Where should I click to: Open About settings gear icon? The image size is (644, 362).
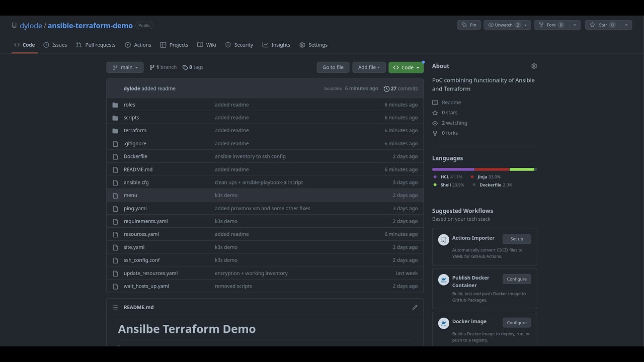534,66
